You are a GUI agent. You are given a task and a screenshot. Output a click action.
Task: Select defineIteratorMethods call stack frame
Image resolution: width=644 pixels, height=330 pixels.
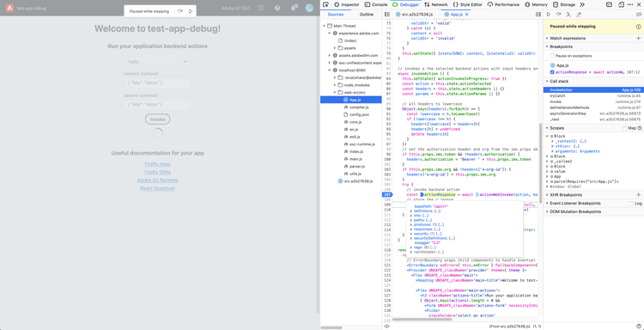click(593, 107)
